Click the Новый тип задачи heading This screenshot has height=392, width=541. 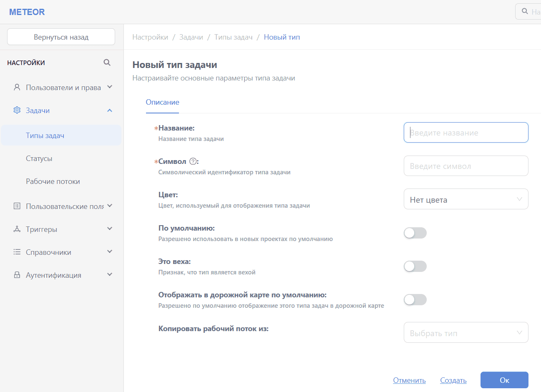tap(175, 65)
